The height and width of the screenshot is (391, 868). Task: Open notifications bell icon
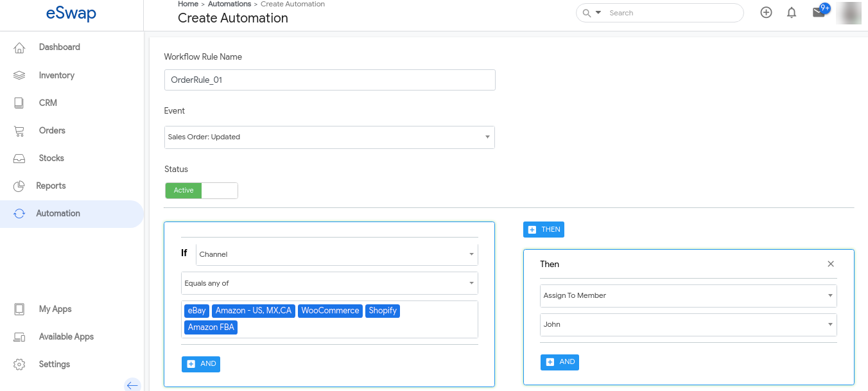tap(792, 13)
